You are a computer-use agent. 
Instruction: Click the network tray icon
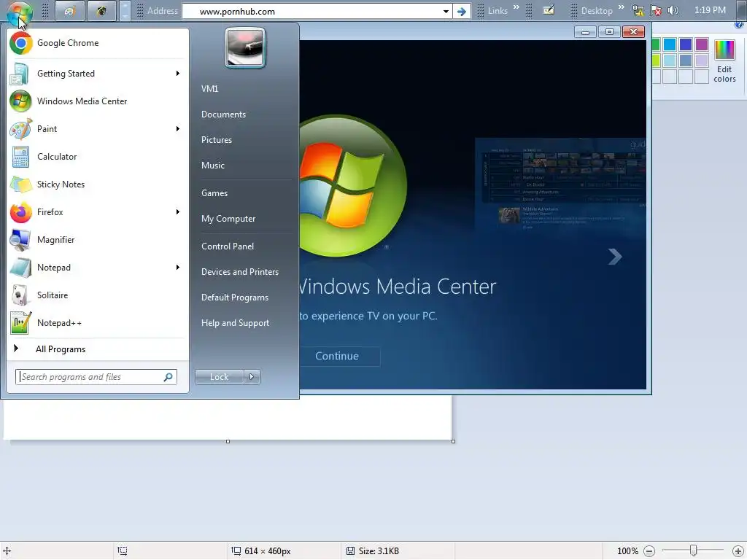[x=638, y=10]
